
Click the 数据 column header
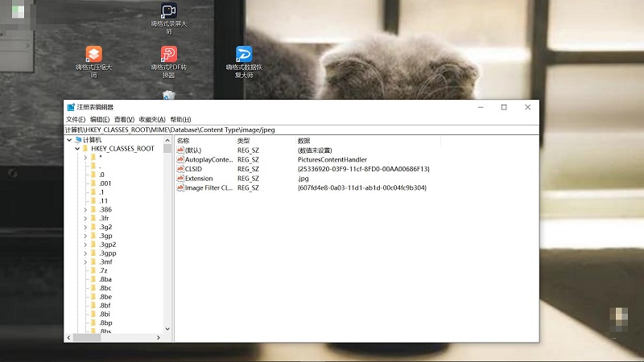point(304,141)
